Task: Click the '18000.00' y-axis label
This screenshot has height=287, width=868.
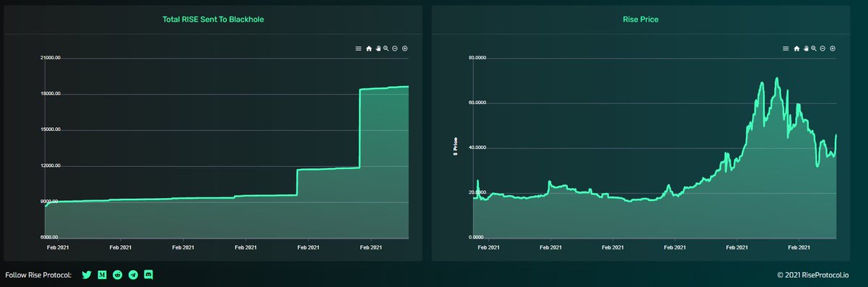Action: [50, 94]
